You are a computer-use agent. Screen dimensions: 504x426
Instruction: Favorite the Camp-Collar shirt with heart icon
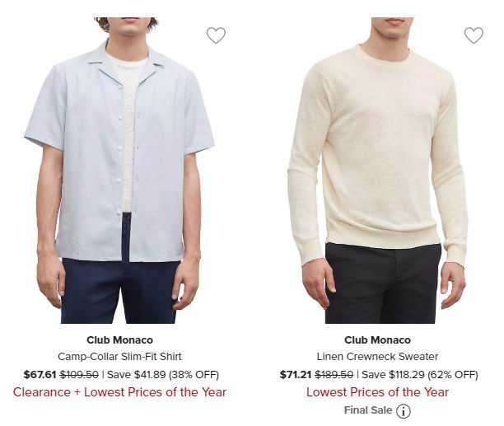coord(216,35)
